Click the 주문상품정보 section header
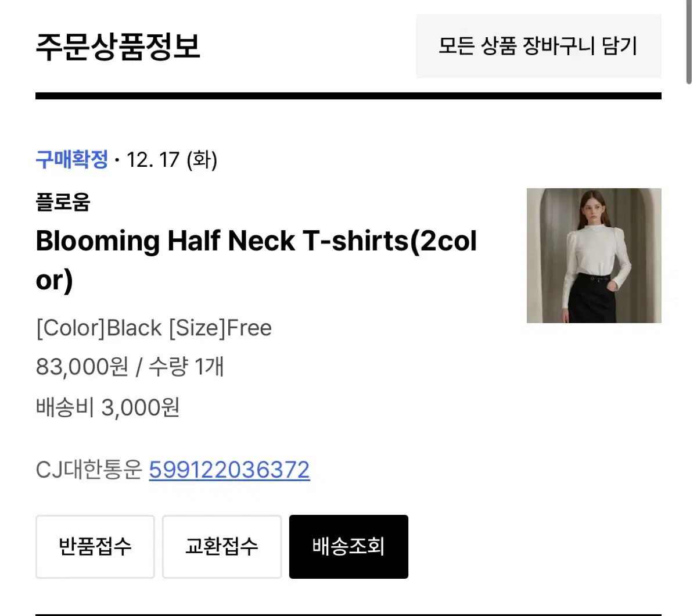 click(118, 48)
